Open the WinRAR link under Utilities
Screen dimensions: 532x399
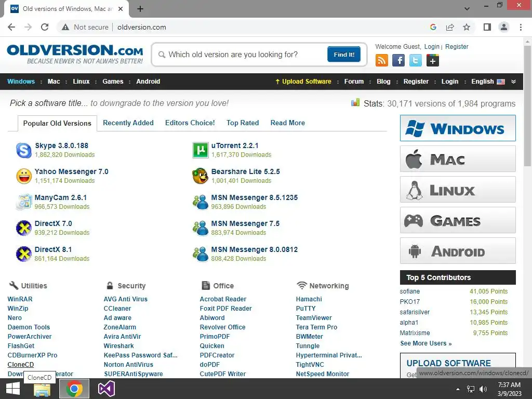tap(20, 299)
